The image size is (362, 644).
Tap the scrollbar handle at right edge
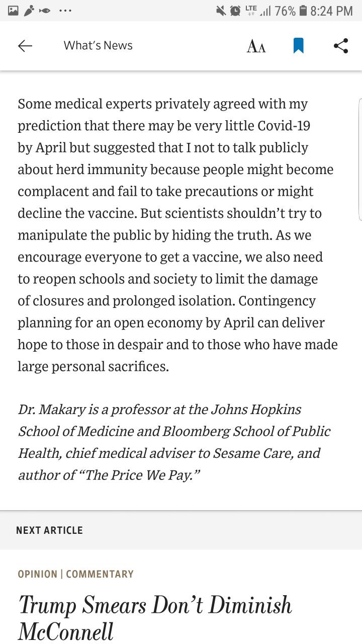pos(360,159)
